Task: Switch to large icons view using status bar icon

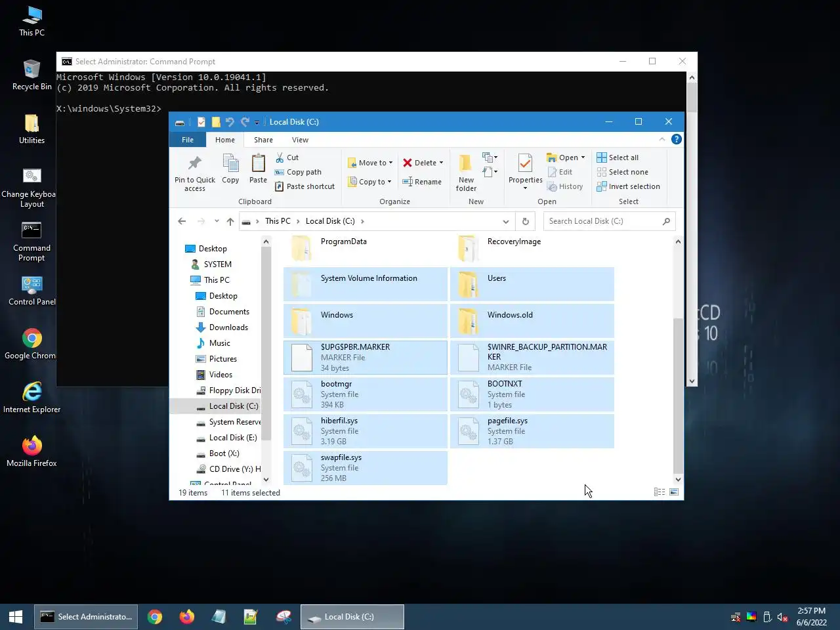Action: 674,492
